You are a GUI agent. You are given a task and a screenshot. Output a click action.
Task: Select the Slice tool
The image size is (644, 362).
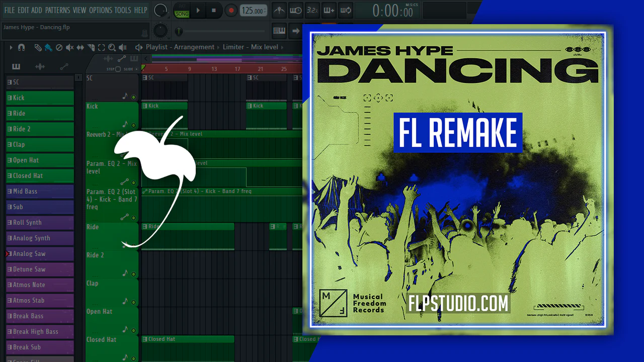pyautogui.click(x=91, y=47)
